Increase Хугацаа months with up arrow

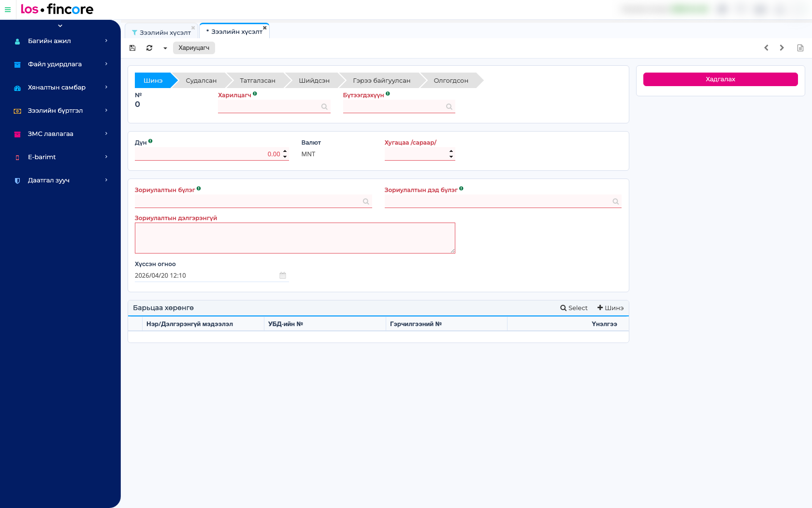point(451,151)
